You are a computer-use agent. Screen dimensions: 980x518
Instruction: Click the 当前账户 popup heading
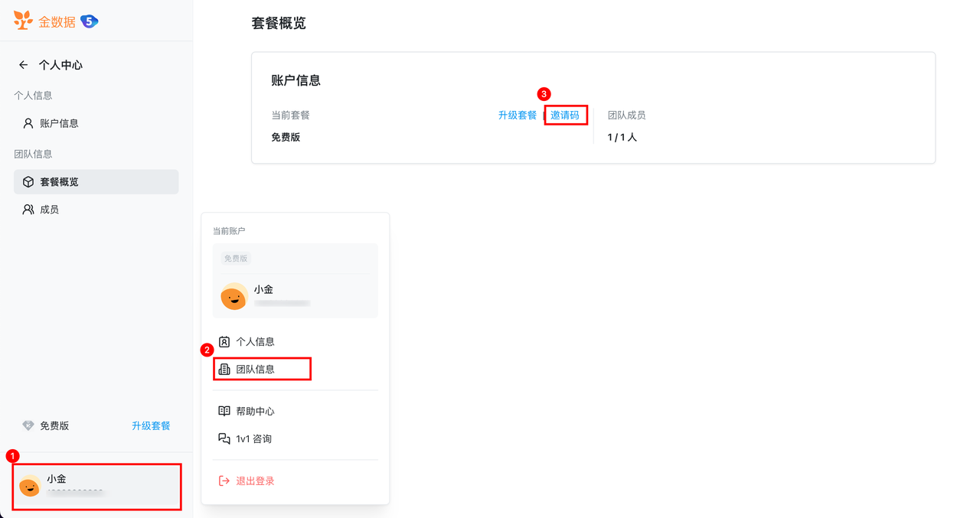(x=229, y=231)
